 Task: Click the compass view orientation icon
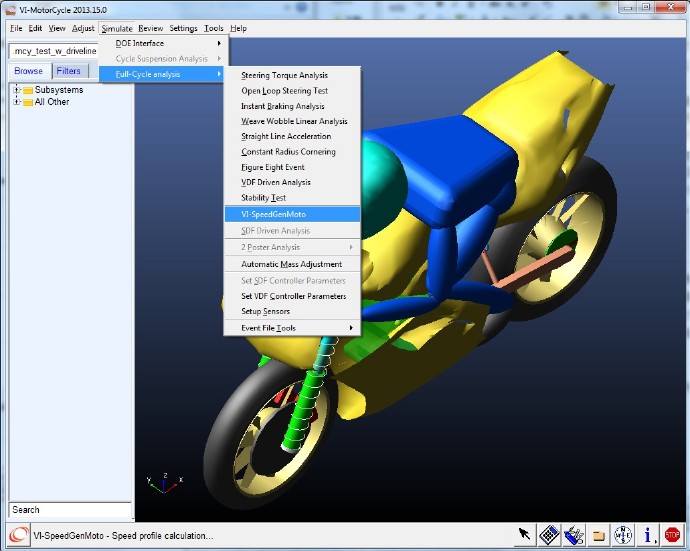pos(623,535)
